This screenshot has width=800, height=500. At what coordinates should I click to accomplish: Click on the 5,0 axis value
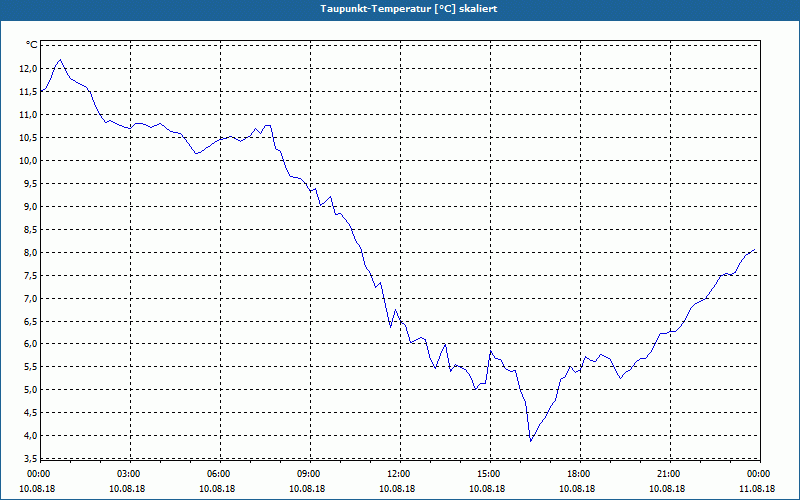pyautogui.click(x=30, y=390)
